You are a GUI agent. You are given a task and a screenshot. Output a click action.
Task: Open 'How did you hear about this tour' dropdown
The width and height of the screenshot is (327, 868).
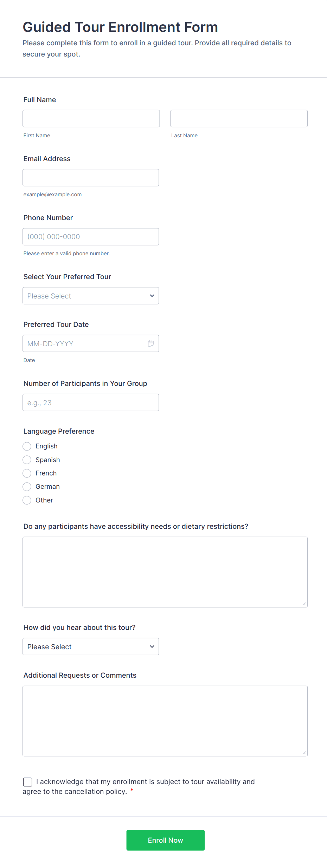point(91,646)
